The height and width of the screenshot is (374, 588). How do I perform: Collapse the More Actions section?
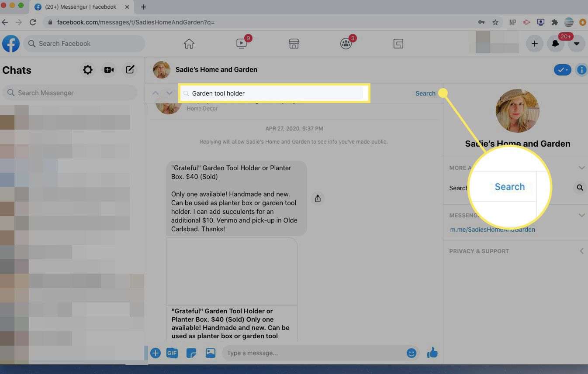click(581, 168)
